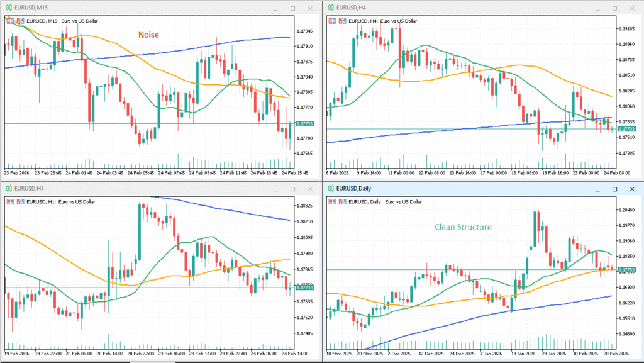Click the symbol icon in the Daily window title bar
This screenshot has width=644, height=363.
pos(331,189)
